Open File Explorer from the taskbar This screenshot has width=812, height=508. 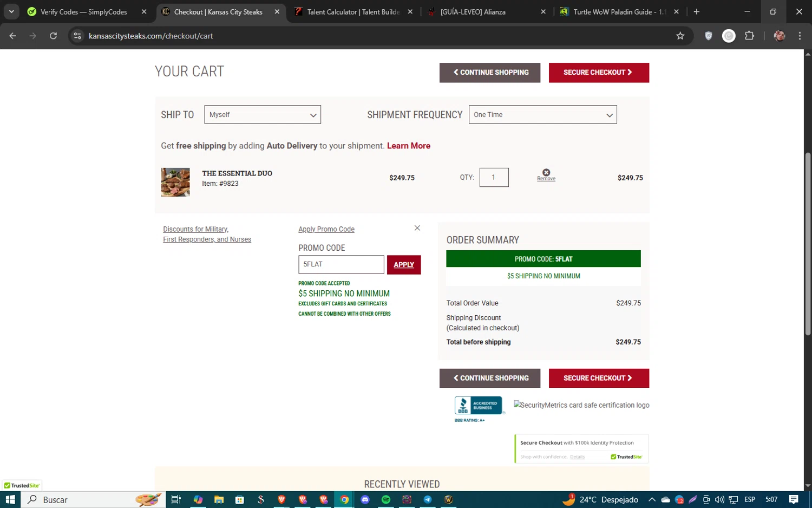(x=219, y=499)
